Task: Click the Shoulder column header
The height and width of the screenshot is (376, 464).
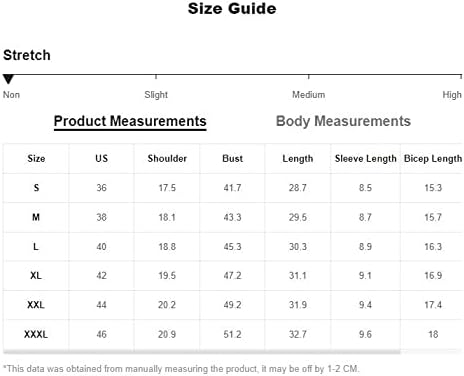Action: tap(167, 158)
